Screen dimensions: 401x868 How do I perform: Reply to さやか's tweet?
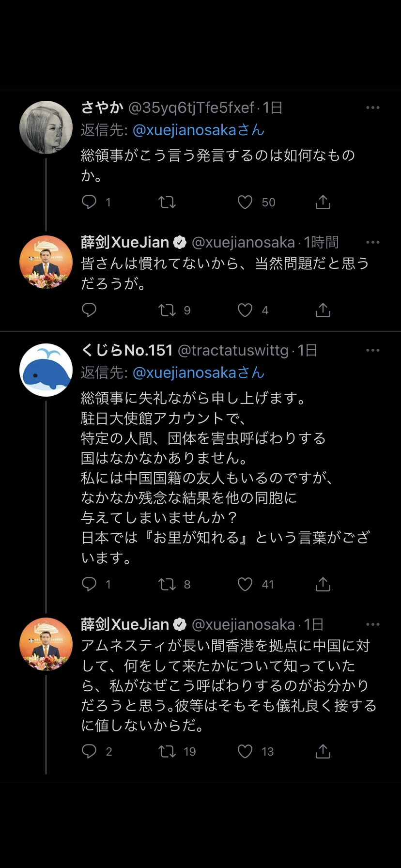(x=89, y=202)
